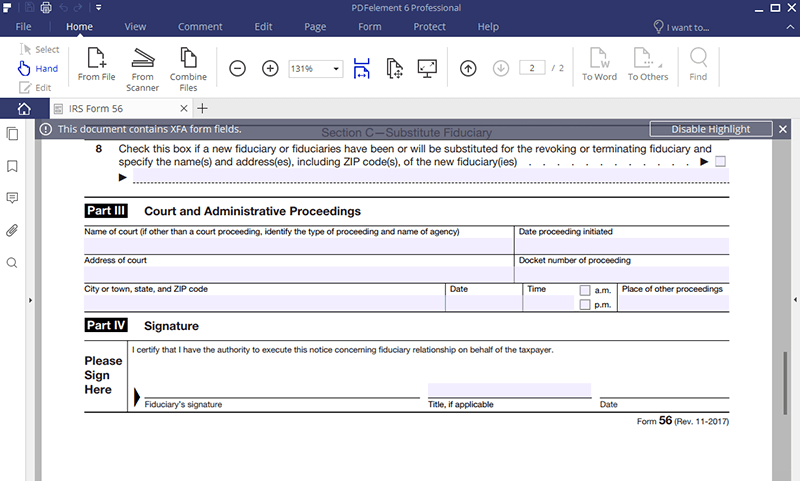Click the XFA notification info icon
The height and width of the screenshot is (481, 800).
pos(46,129)
